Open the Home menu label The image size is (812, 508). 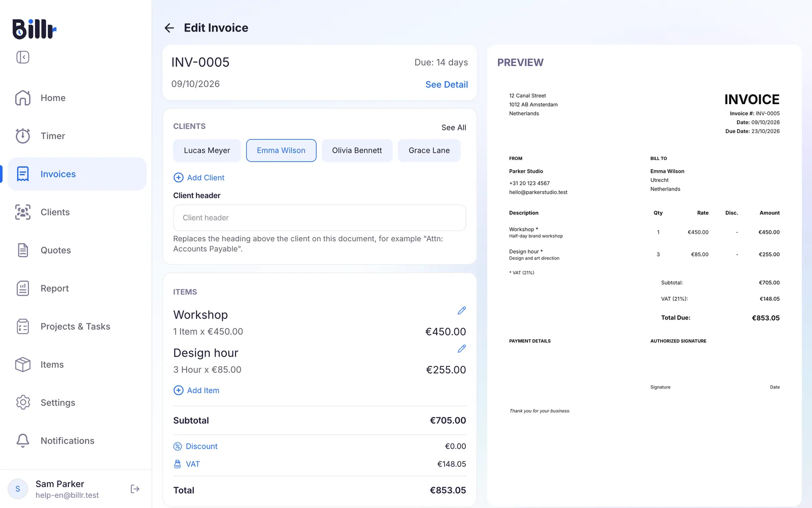point(53,98)
